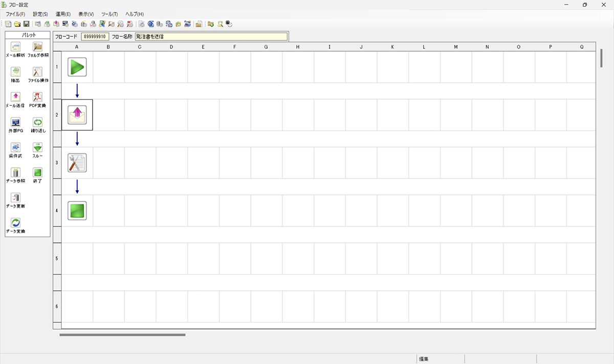Click the clock toolbar icon

click(x=229, y=24)
